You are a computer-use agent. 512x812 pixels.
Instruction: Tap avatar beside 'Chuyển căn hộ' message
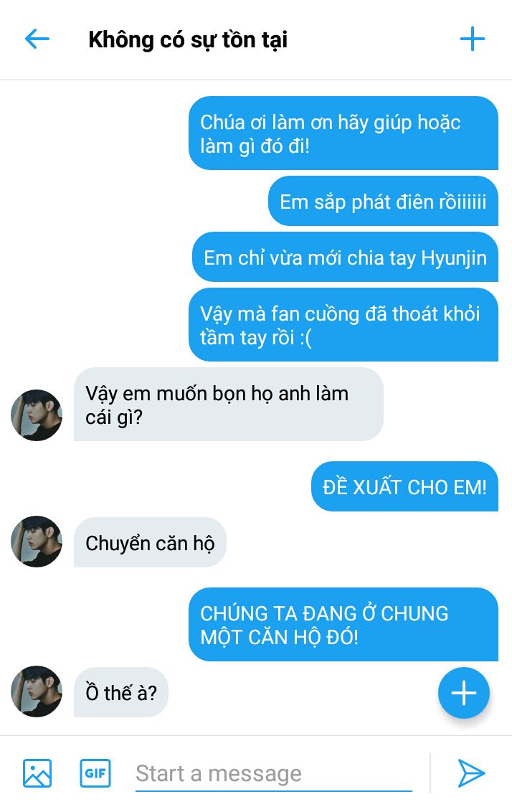click(37, 542)
